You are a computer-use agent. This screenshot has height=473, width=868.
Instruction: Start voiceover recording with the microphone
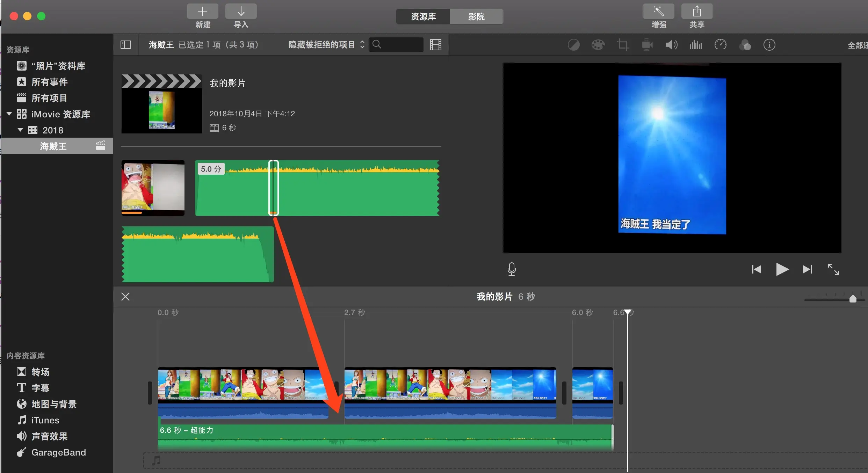pyautogui.click(x=512, y=269)
